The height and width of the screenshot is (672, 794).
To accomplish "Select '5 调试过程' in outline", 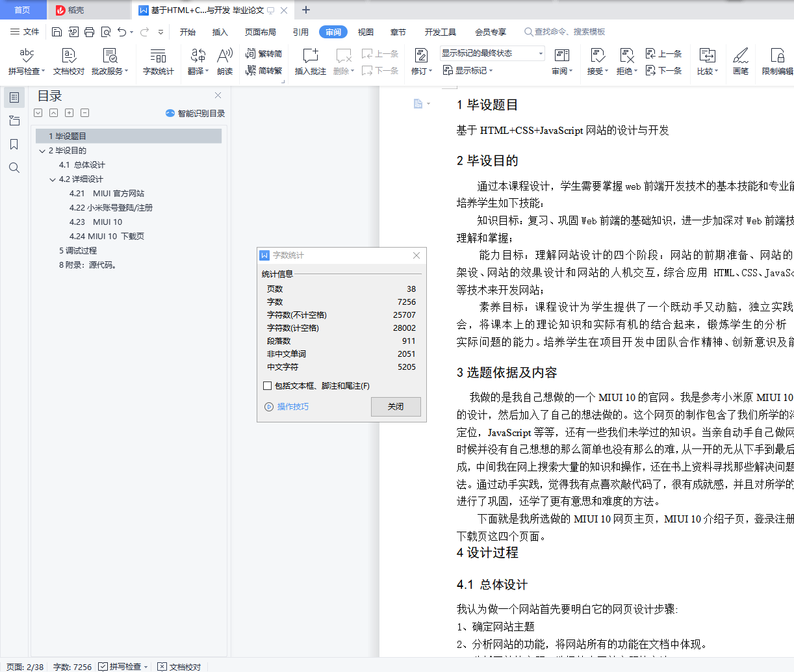I will (x=78, y=251).
